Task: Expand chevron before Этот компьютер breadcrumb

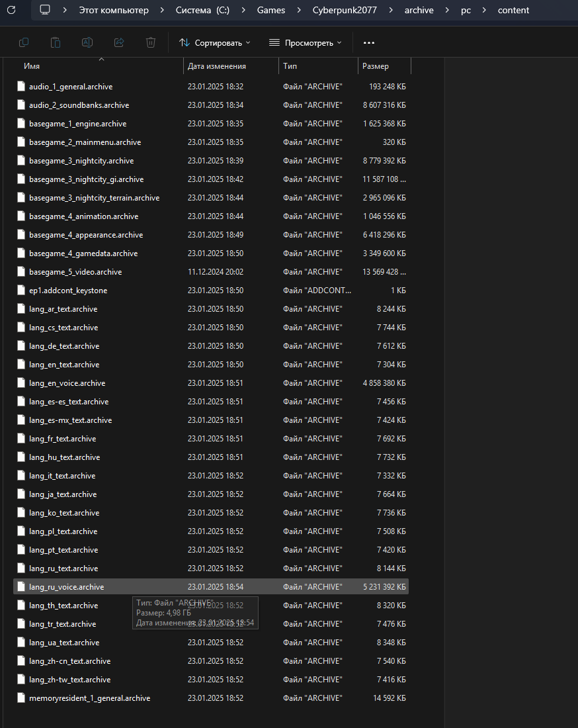Action: pos(65,10)
